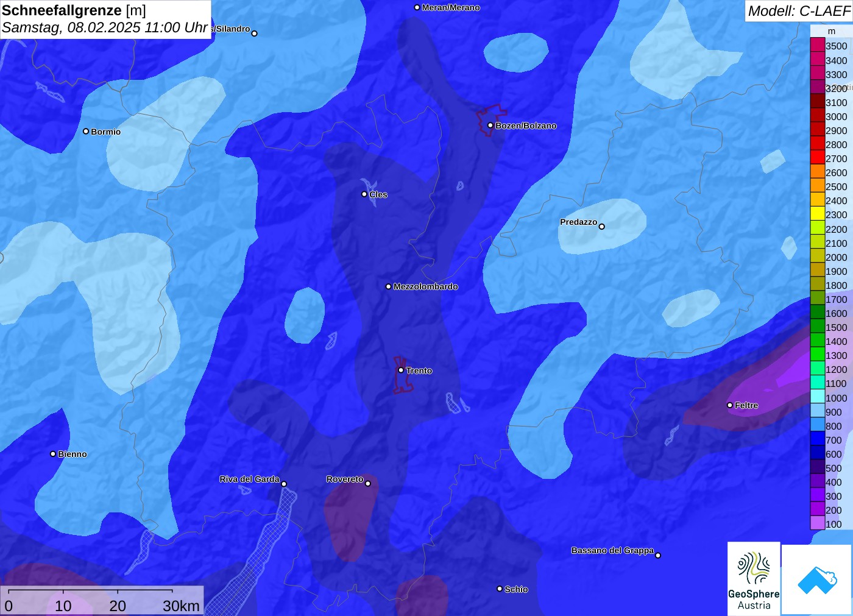Select the Riva del Garda marker dot

[x=284, y=484]
